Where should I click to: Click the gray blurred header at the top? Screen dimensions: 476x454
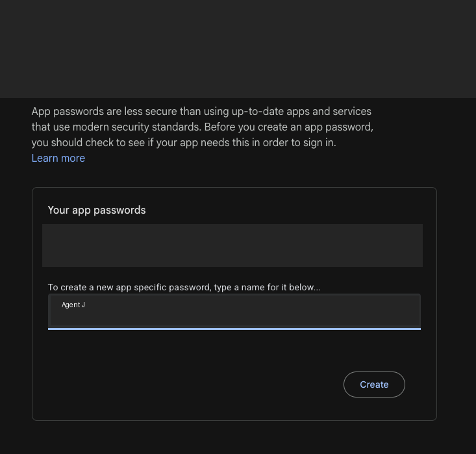click(x=238, y=49)
